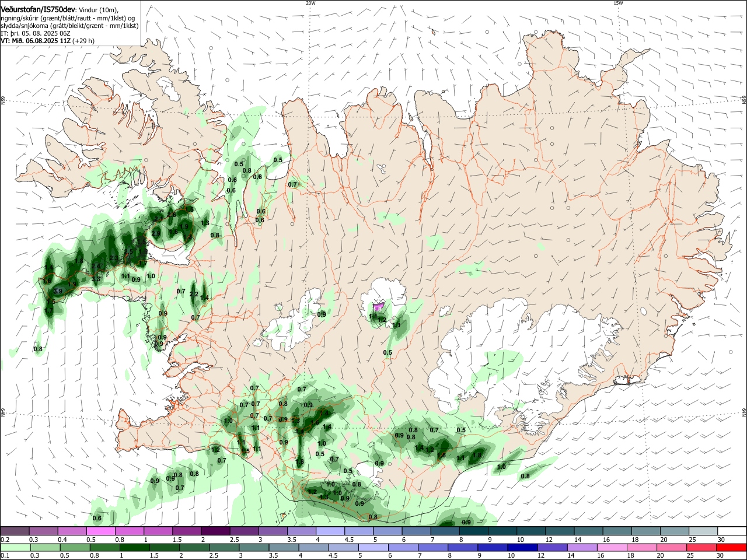Viewport: 747px width, 560px height.
Task: Pick the 1.5 purple snowfall legend swatch
Action: (186, 531)
